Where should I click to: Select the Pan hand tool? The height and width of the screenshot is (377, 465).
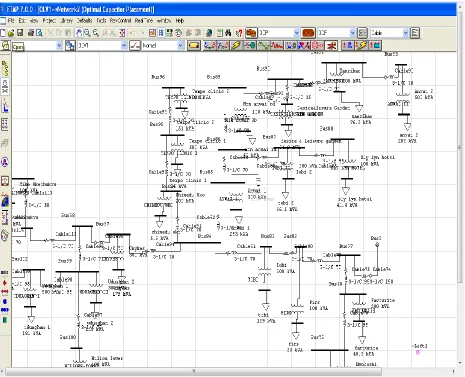click(x=79, y=33)
